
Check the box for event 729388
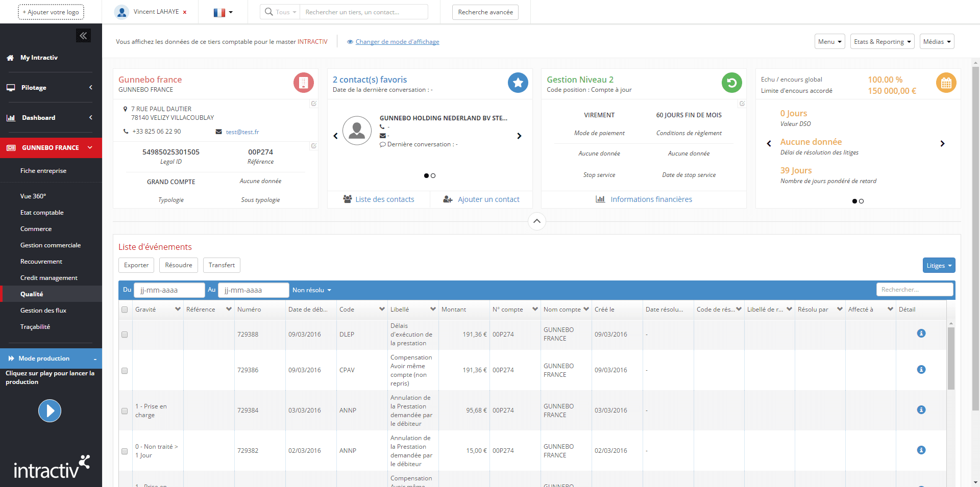tap(125, 335)
